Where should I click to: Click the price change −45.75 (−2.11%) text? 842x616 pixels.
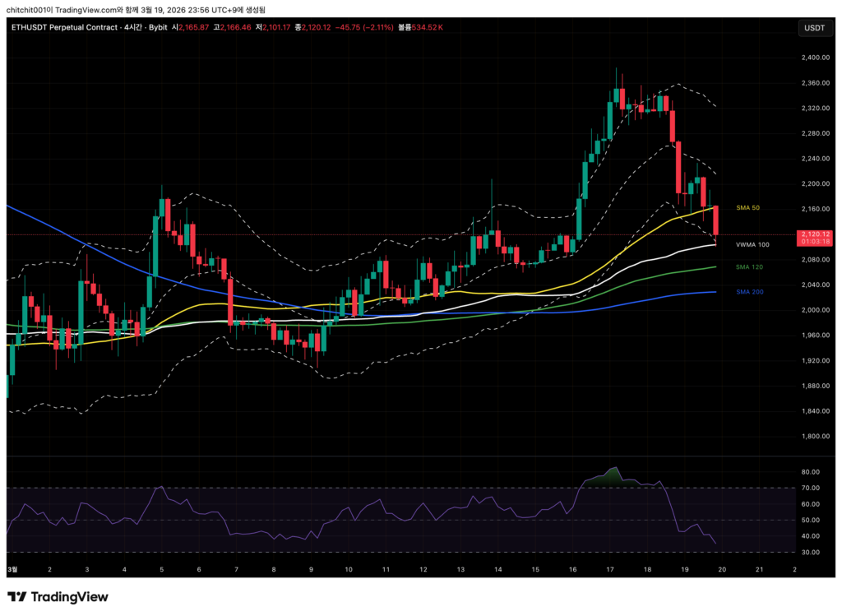[364, 27]
